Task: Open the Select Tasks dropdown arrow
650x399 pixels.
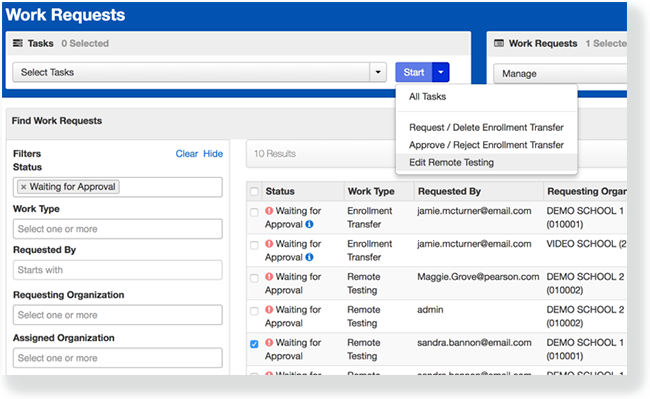Action: click(378, 72)
